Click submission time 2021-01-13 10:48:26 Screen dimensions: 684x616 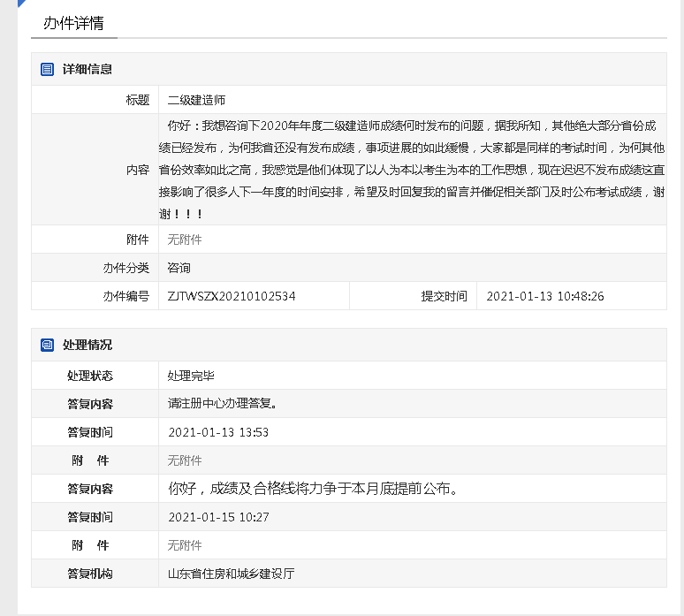click(545, 296)
